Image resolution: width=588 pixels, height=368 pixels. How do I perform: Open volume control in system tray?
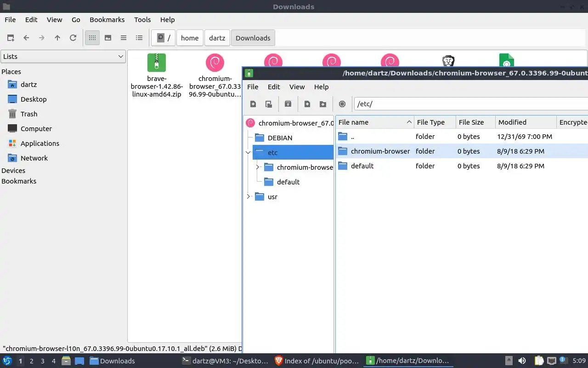522,361
